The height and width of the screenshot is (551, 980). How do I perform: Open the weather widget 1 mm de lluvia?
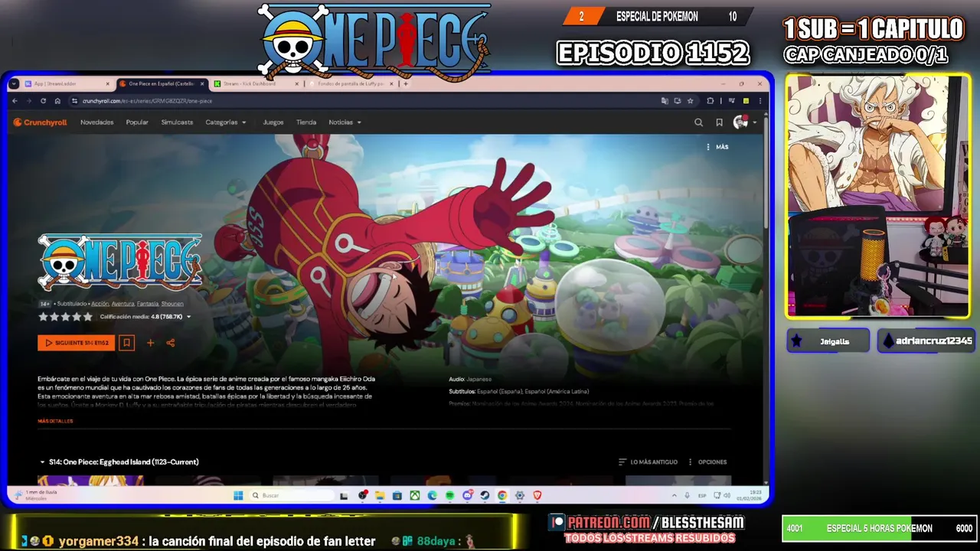point(36,495)
